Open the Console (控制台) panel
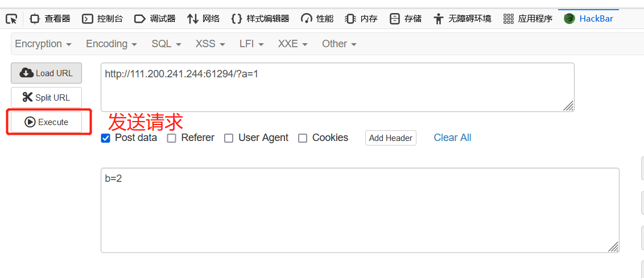 point(102,19)
